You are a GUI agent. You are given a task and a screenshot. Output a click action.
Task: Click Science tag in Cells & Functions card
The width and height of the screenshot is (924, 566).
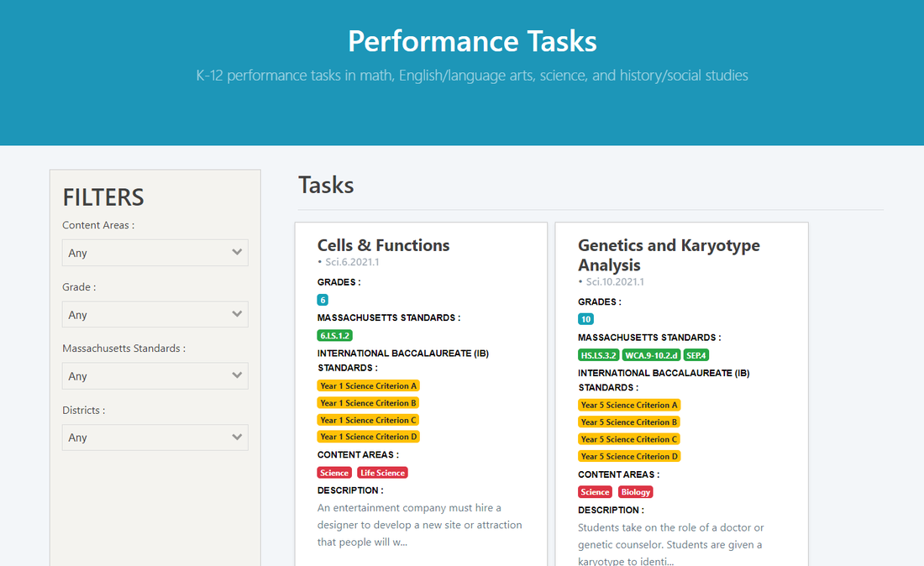point(333,473)
